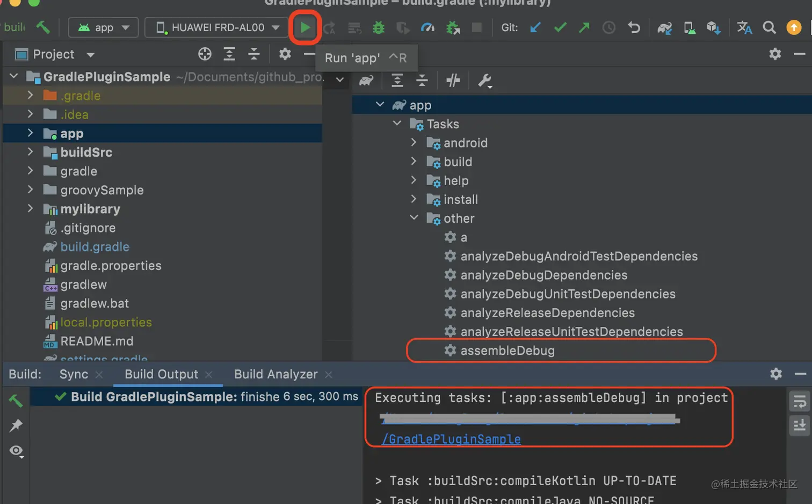
Task: Select local.properties file
Action: pos(106,322)
